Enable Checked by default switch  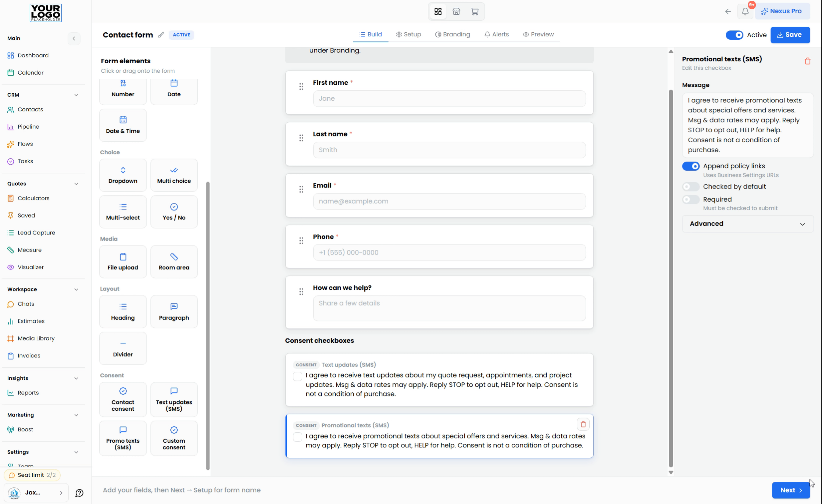[x=691, y=187]
